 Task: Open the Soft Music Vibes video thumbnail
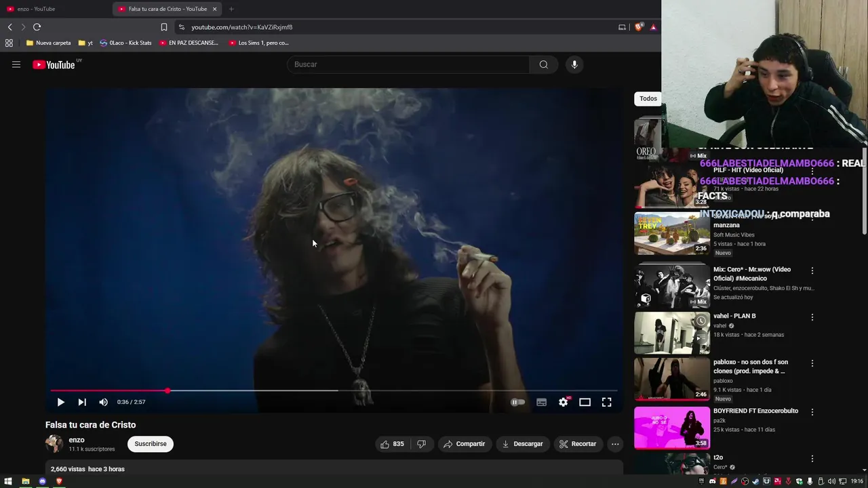coord(672,233)
